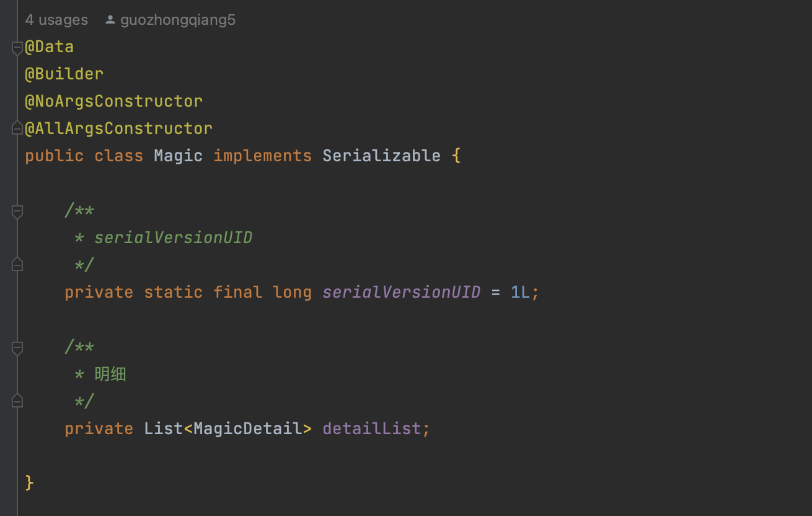Click the author person icon

click(110, 20)
